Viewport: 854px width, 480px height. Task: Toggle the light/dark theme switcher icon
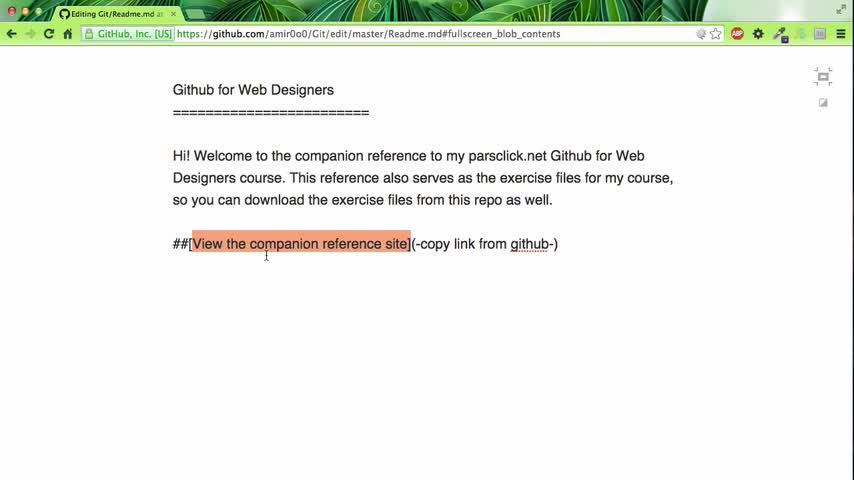tap(823, 102)
